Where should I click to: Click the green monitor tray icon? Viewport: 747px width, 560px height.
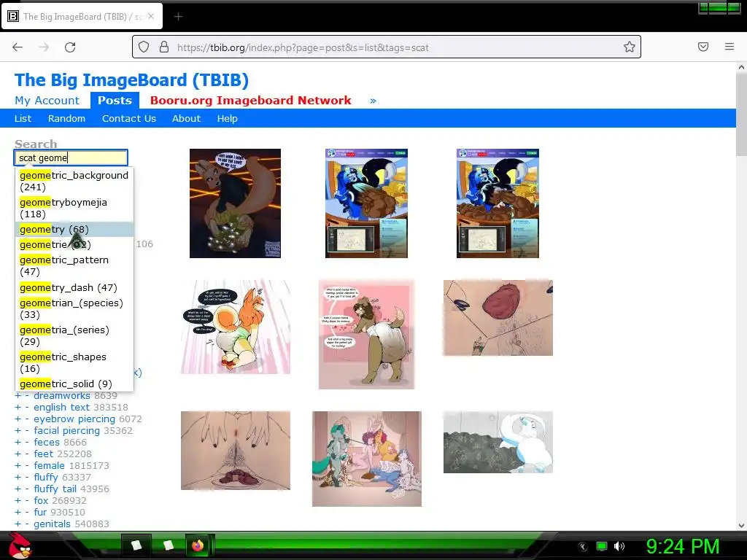pyautogui.click(x=602, y=546)
